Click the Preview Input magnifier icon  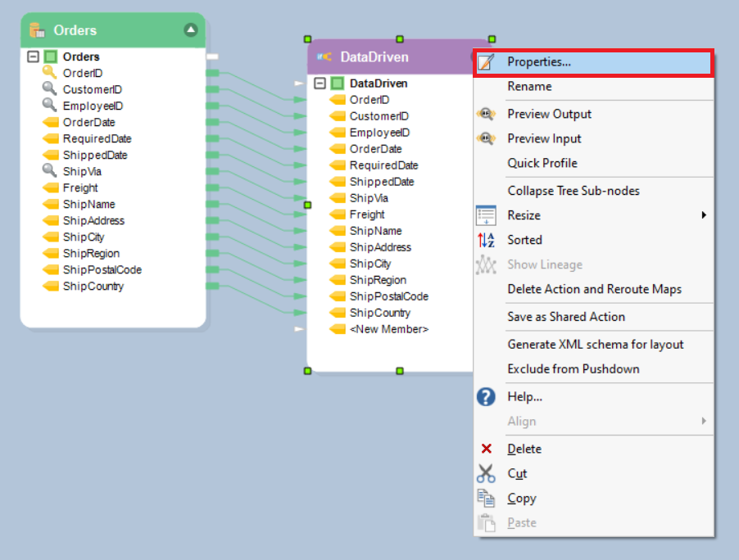click(x=486, y=138)
